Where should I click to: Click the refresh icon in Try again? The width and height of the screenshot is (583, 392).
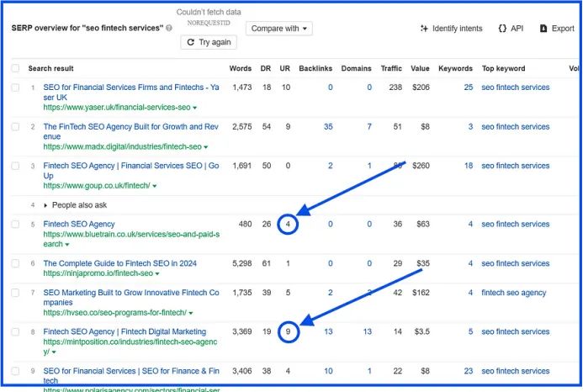tap(191, 42)
